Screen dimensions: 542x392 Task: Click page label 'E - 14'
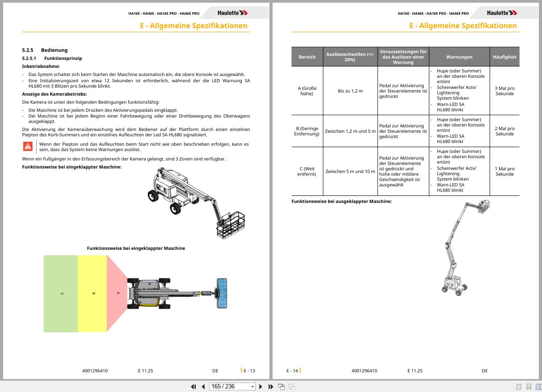292,371
